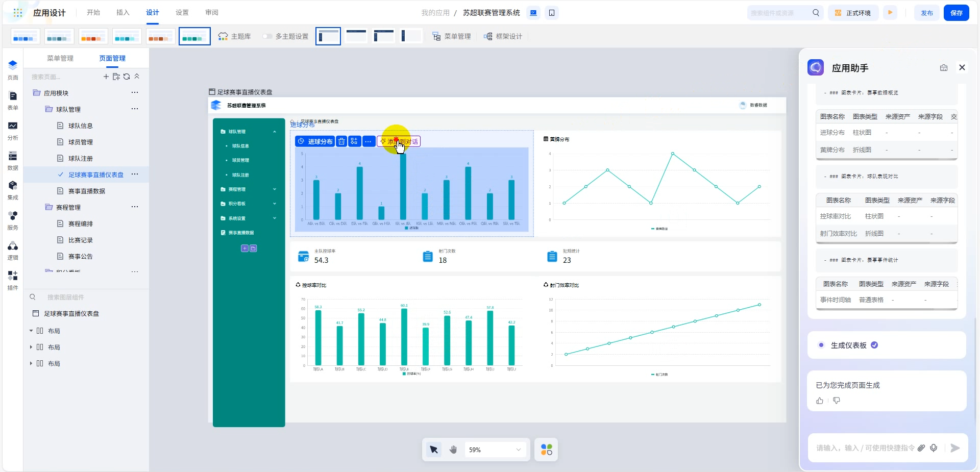Click the refresh icon in page management
The width and height of the screenshot is (980, 472).
(127, 77)
